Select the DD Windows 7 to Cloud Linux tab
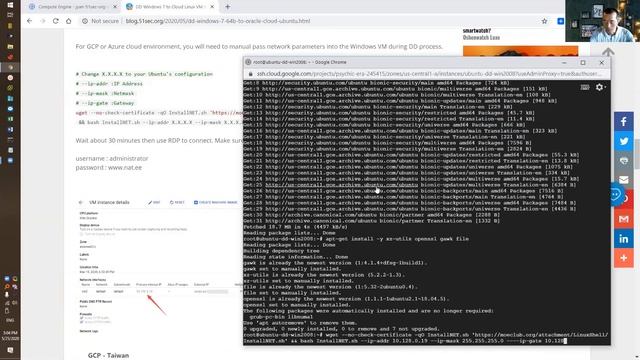Screen dimensions: 640x360 169,7
